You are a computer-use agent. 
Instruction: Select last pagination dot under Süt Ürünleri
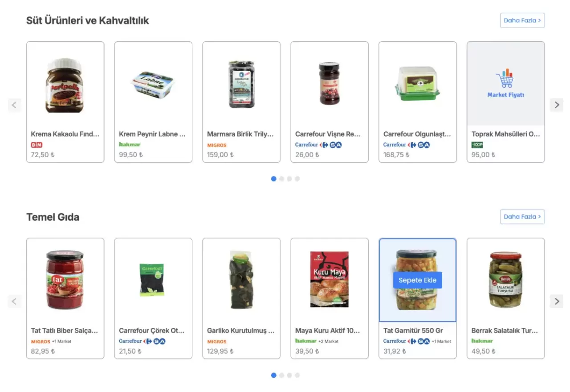tap(297, 179)
